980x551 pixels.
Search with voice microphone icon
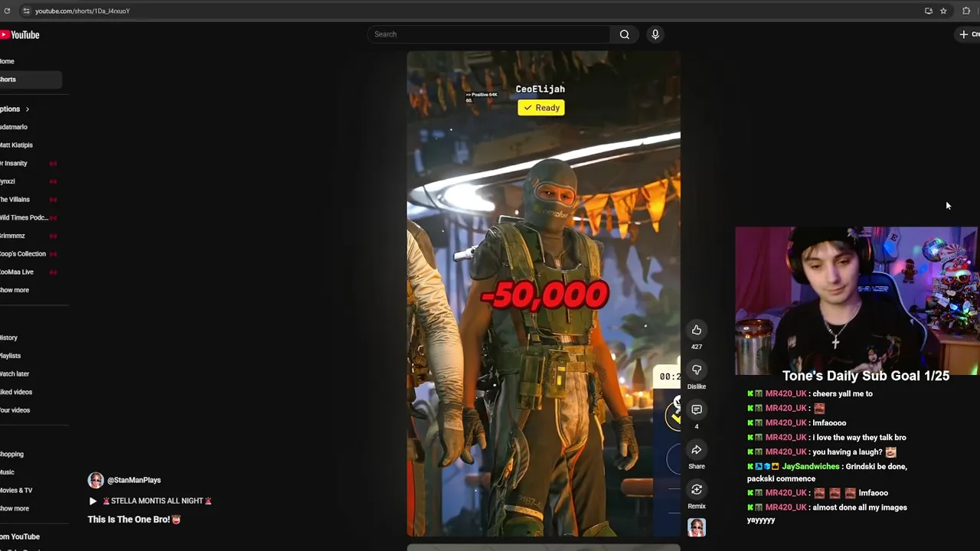655,34
